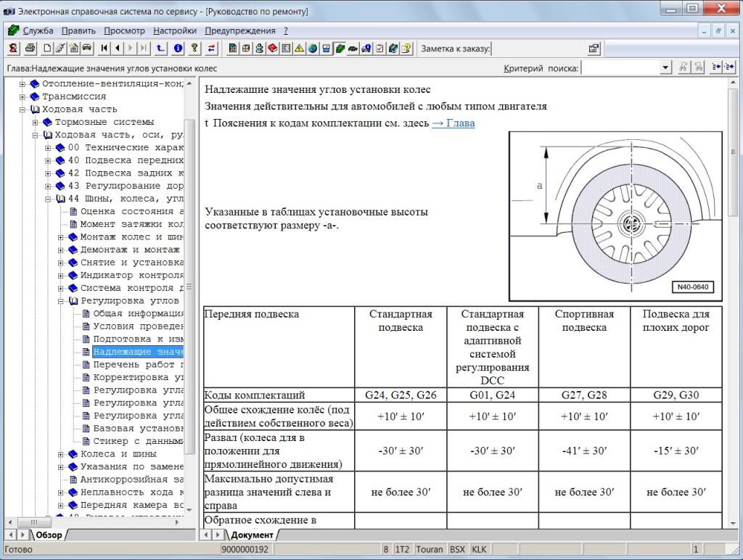Open the 'Предупреждения' menu

click(x=239, y=30)
